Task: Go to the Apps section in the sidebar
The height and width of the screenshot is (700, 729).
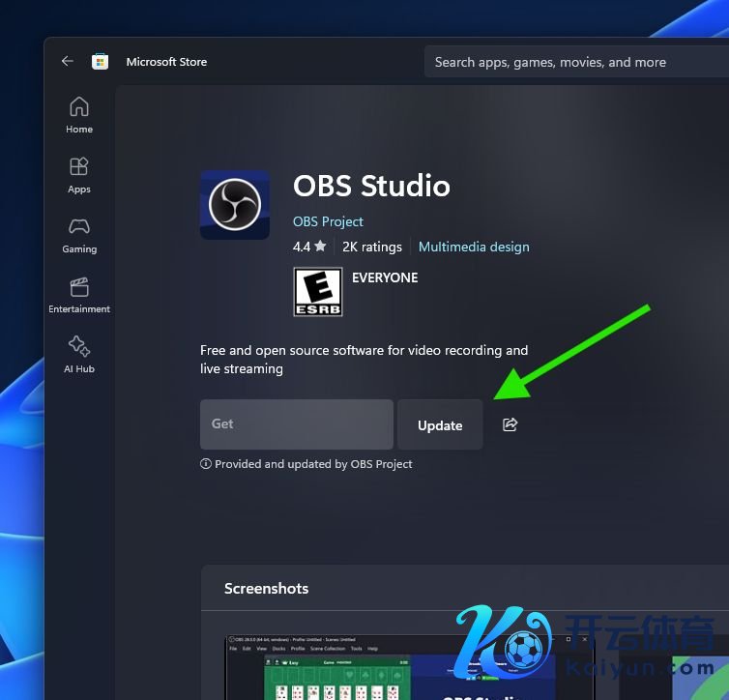Action: click(x=79, y=174)
